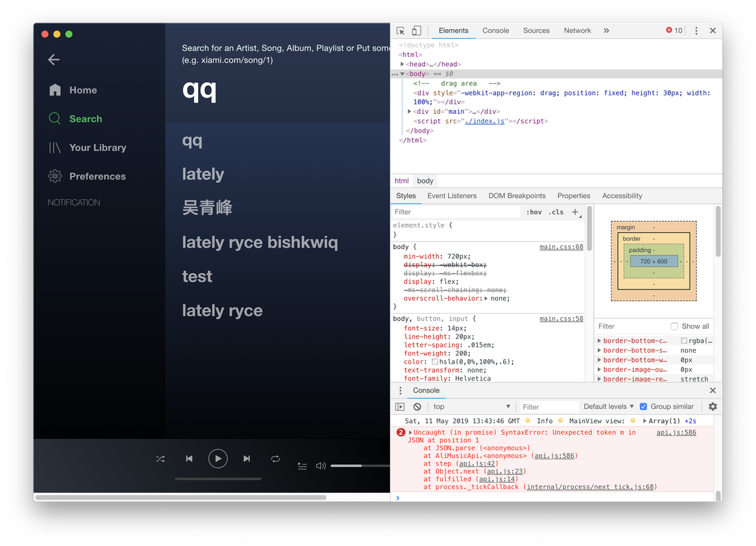Toggle shuffle playback
This screenshot has height=546, width=756.
pos(160,459)
